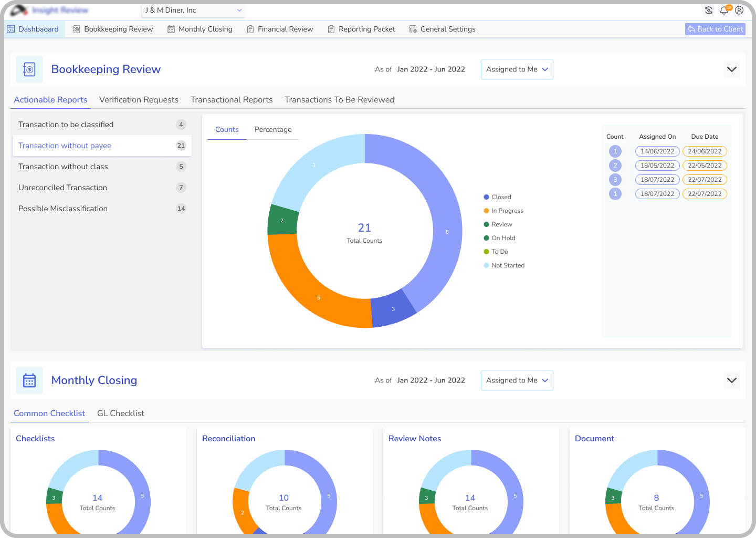Open the J & M Diner, Inc client dropdown
Viewport: 756px width, 538px height.
coord(193,11)
